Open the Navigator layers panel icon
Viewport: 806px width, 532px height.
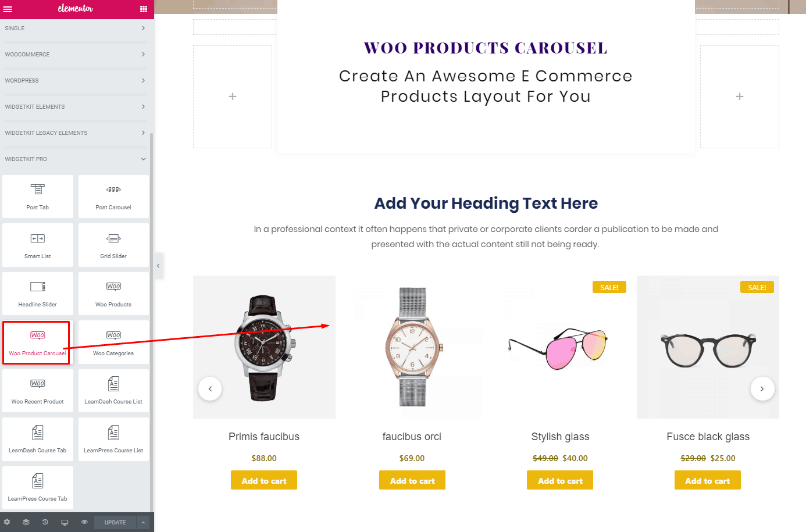[26, 522]
